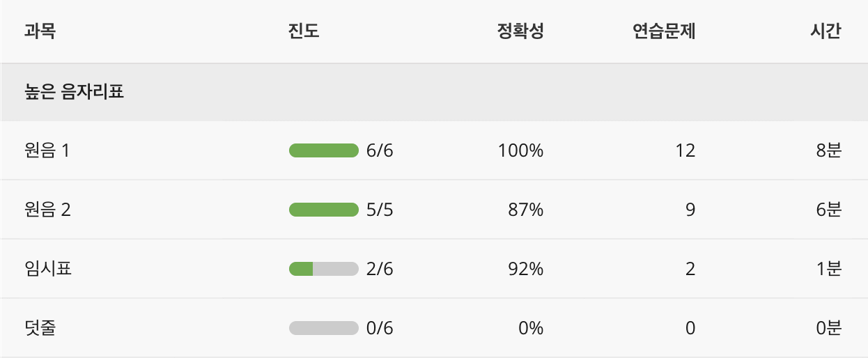This screenshot has width=868, height=358.
Task: Click the 과목 column header
Action: pyautogui.click(x=39, y=31)
